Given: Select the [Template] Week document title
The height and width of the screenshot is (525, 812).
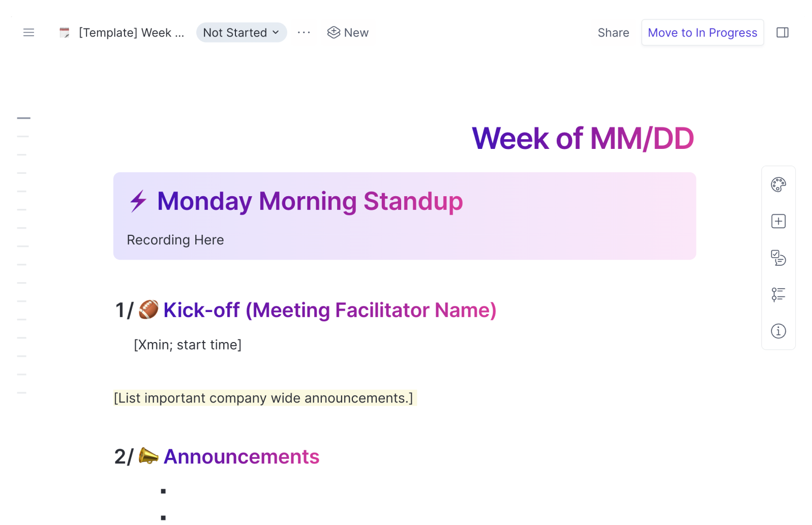Looking at the screenshot, I should pyautogui.click(x=131, y=33).
